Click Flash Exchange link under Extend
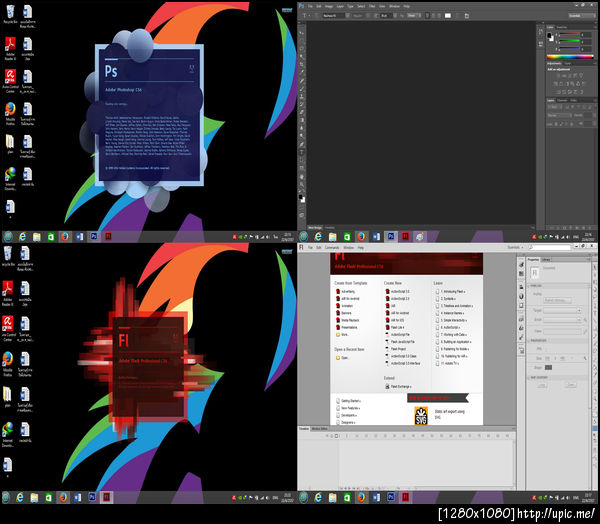The height and width of the screenshot is (524, 600). pos(398,387)
